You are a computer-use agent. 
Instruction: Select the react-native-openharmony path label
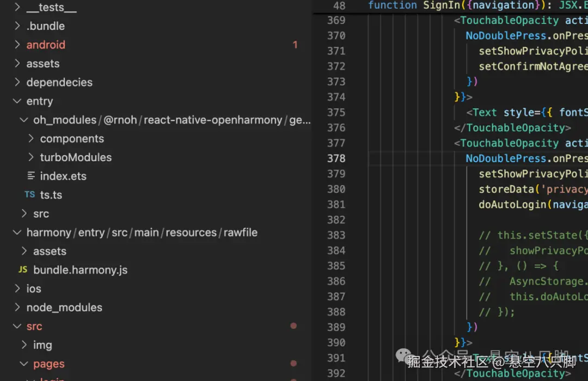coord(213,120)
